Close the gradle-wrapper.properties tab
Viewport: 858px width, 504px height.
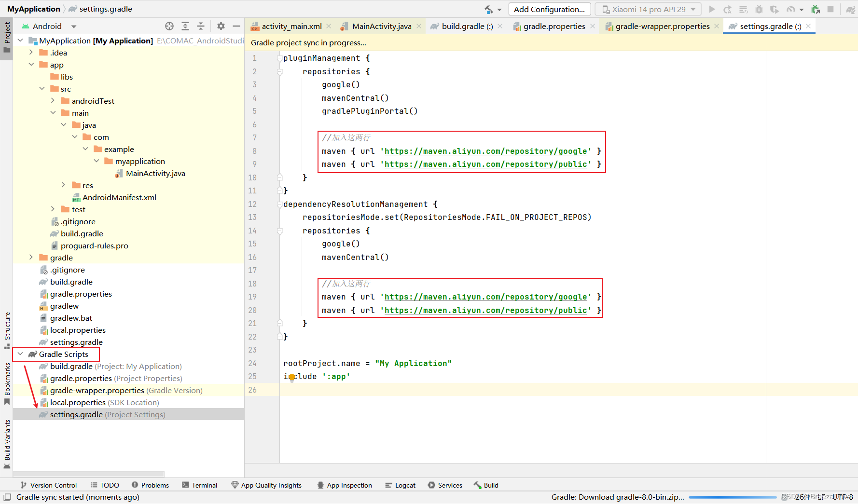(x=717, y=26)
